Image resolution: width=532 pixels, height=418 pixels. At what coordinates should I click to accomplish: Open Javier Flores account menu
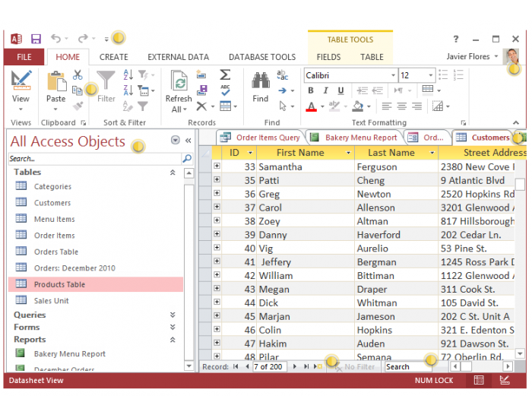pyautogui.click(x=472, y=56)
